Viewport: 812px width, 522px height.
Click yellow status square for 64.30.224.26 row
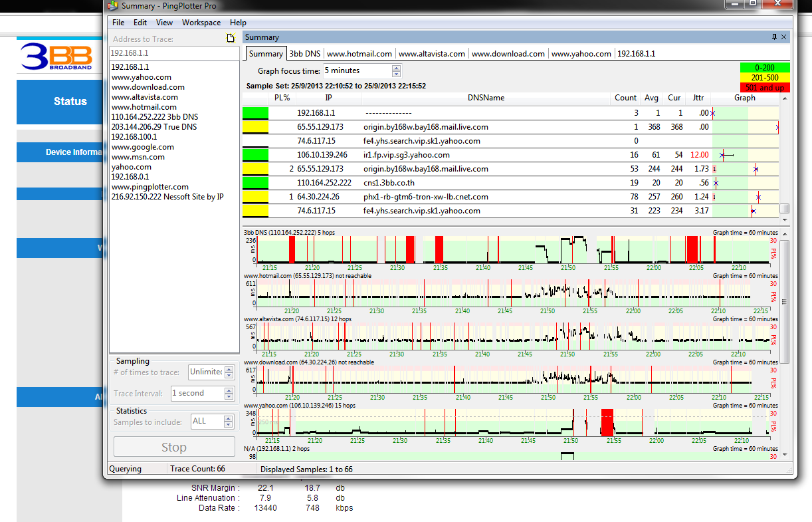tap(254, 197)
